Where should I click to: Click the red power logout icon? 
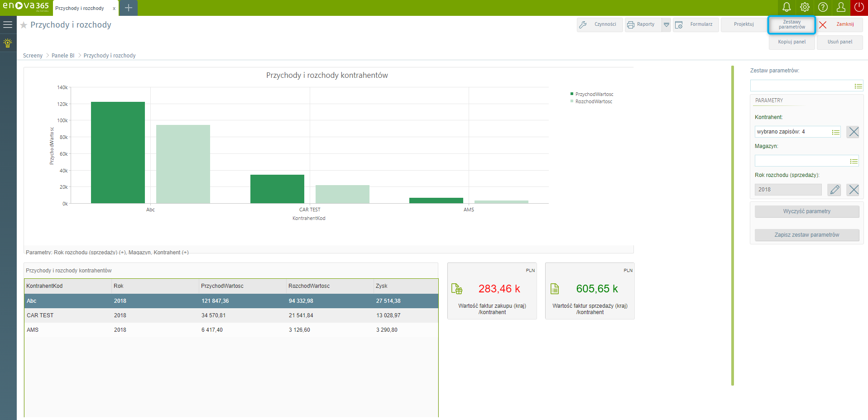coord(859,7)
